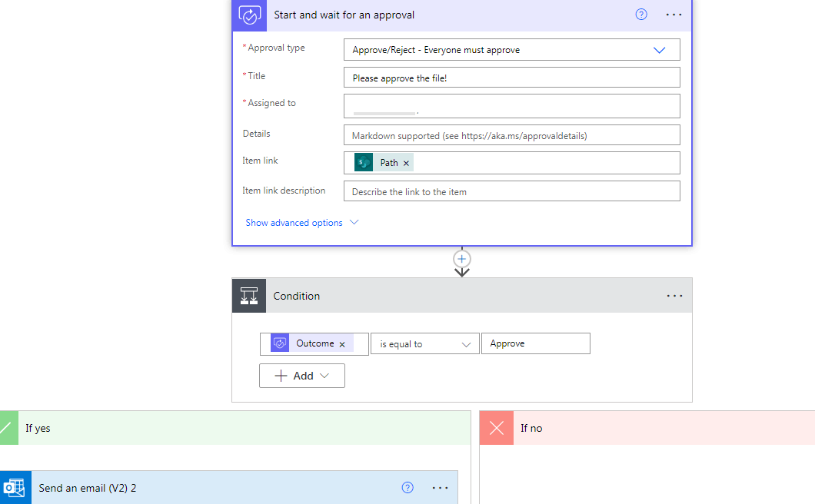Click the Approve value field
Image resolution: width=815 pixels, height=504 pixels.
click(x=535, y=343)
